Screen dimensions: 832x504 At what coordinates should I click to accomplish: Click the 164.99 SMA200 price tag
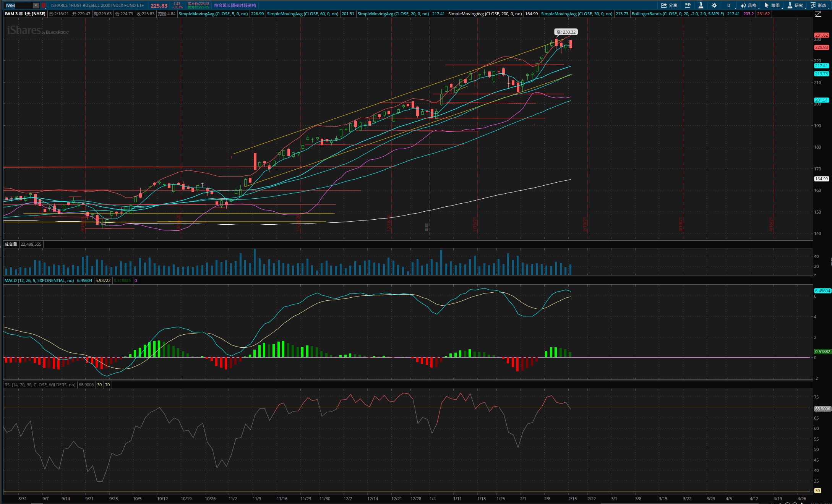click(821, 179)
